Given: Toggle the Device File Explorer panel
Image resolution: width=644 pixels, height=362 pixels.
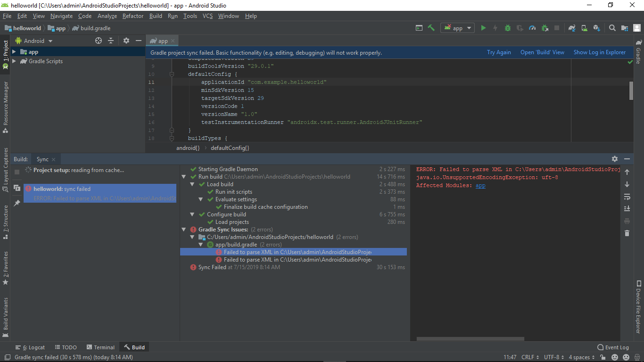Looking at the screenshot, I should click(x=638, y=307).
